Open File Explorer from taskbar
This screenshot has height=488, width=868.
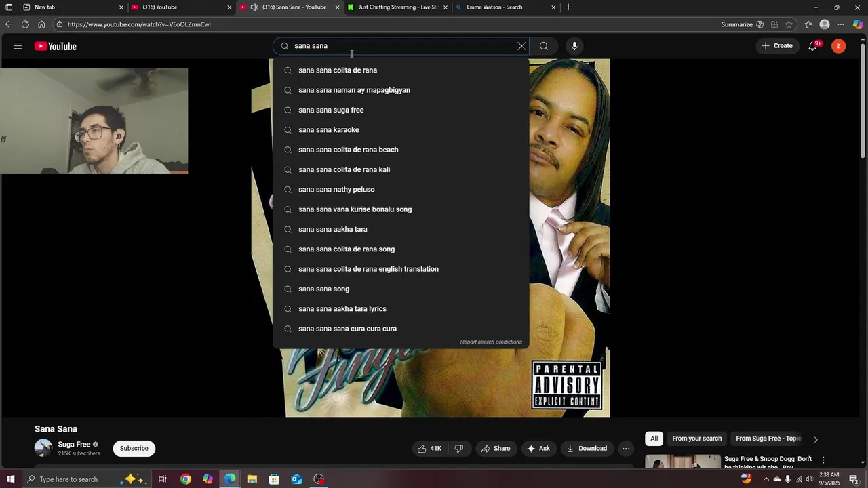252,479
